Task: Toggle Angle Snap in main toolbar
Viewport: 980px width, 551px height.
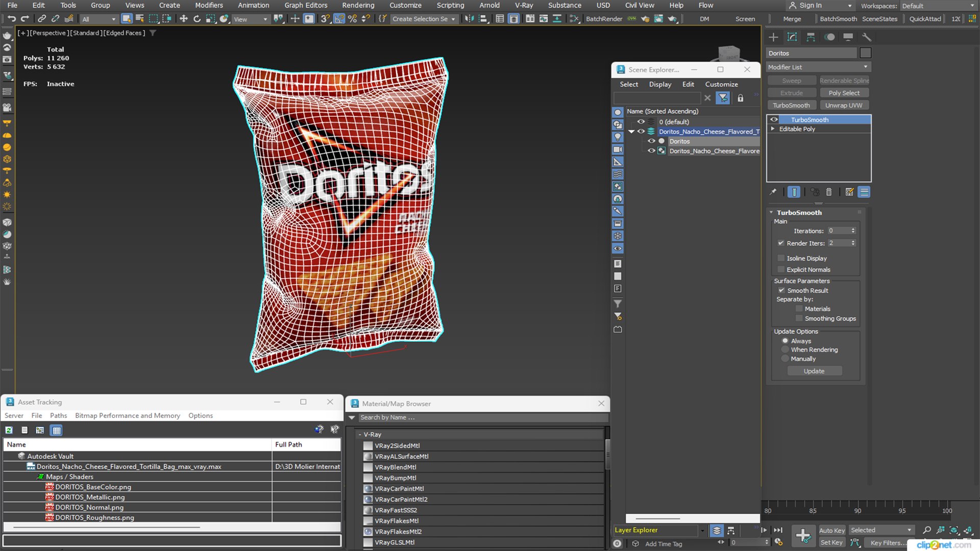Action: point(339,19)
